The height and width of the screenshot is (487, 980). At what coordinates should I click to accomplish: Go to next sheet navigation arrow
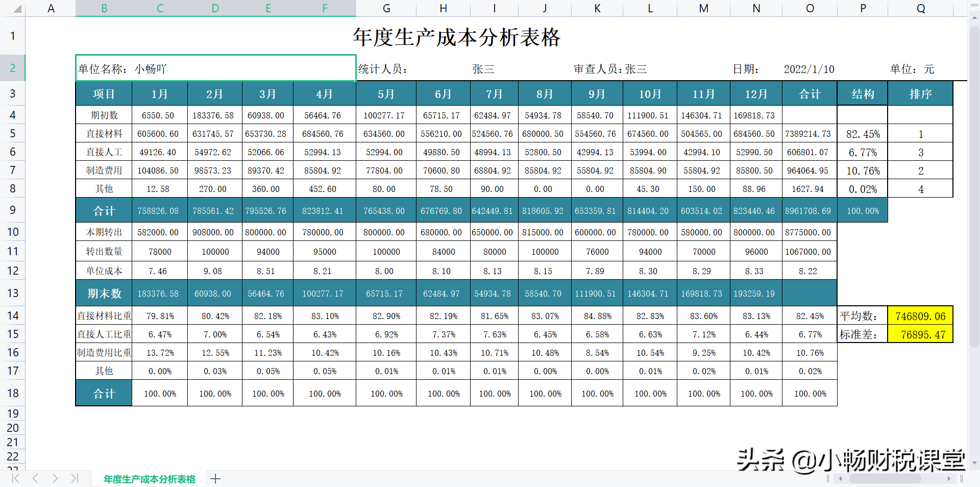(x=55, y=479)
